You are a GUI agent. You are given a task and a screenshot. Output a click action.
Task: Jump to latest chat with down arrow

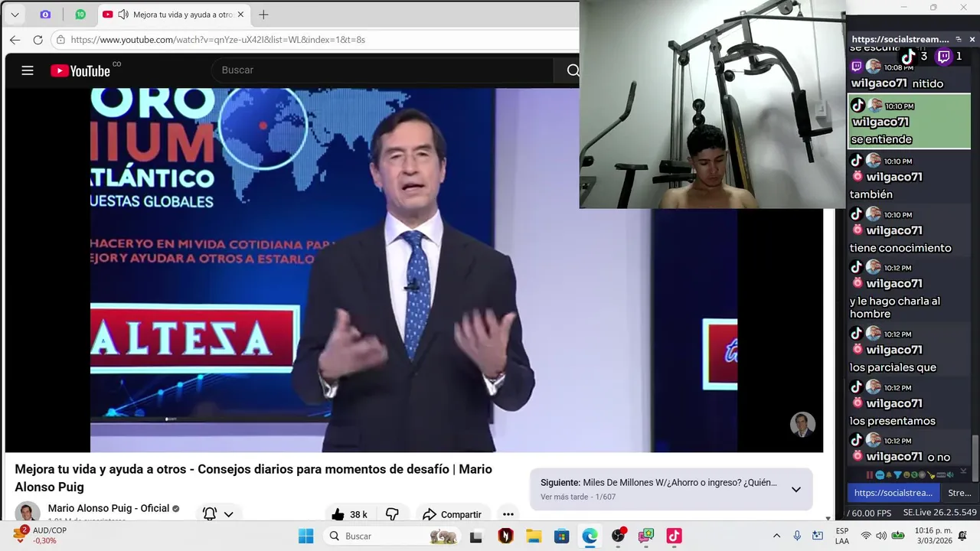[963, 471]
